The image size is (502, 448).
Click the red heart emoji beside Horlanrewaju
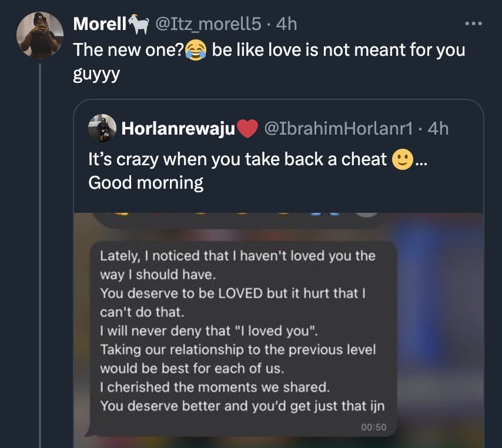249,128
